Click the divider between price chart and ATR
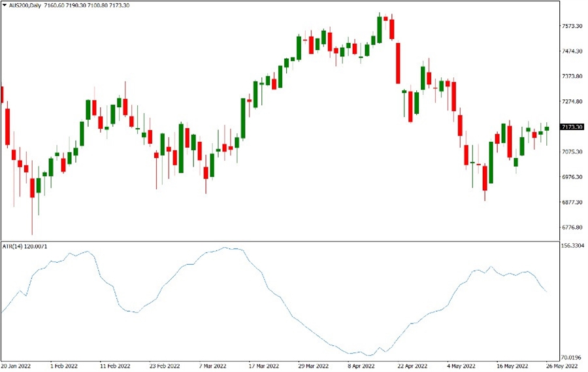588x372 pixels. [280, 241]
